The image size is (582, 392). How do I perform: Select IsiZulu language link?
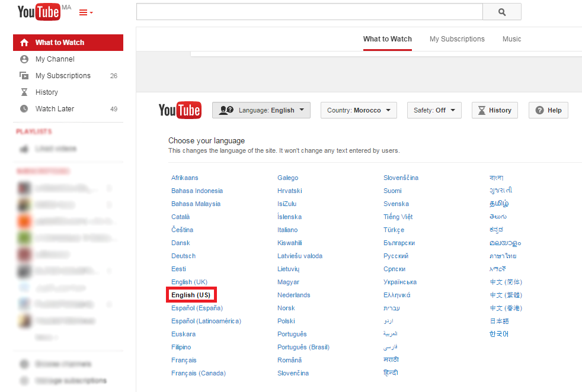point(287,204)
